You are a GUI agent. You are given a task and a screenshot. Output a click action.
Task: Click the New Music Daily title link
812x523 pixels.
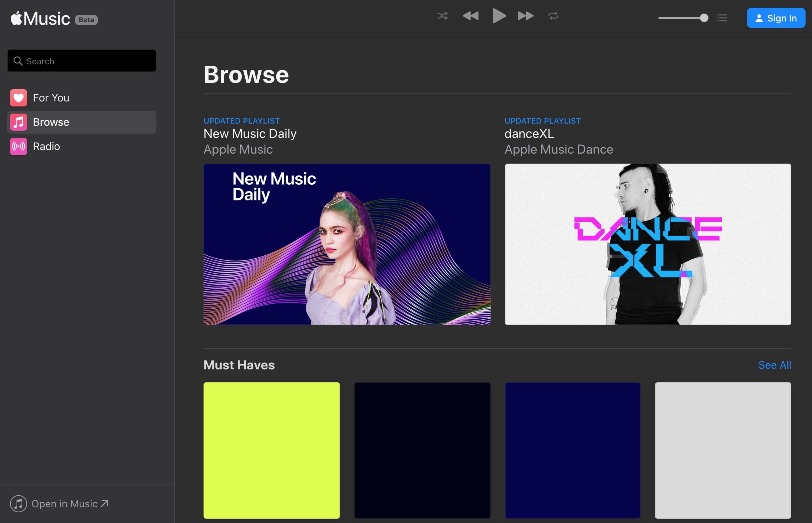(250, 134)
